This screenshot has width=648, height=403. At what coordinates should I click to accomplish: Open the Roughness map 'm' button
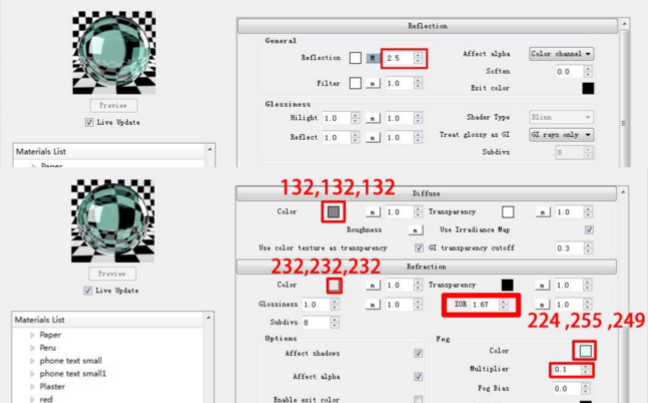(415, 230)
